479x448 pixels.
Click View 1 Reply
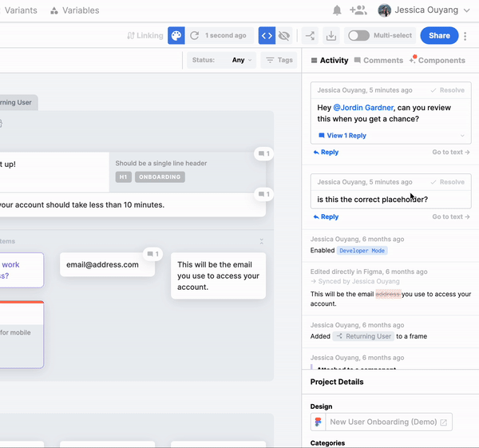coord(342,136)
